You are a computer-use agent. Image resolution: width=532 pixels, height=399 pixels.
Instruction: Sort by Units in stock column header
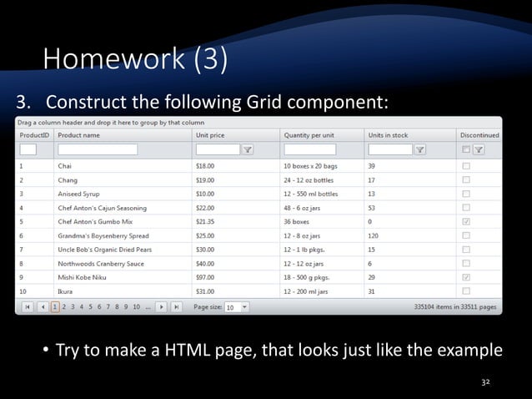pos(410,135)
